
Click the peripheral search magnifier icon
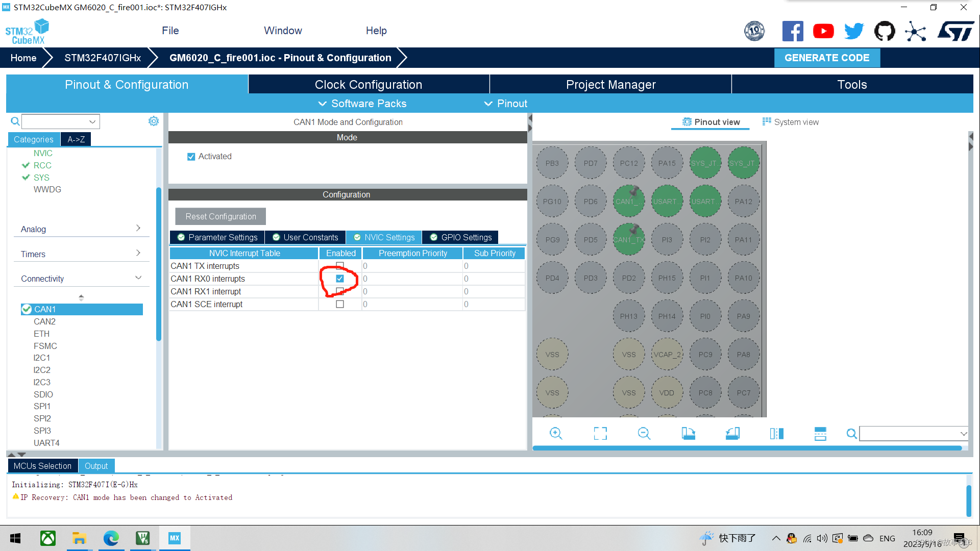[15, 121]
